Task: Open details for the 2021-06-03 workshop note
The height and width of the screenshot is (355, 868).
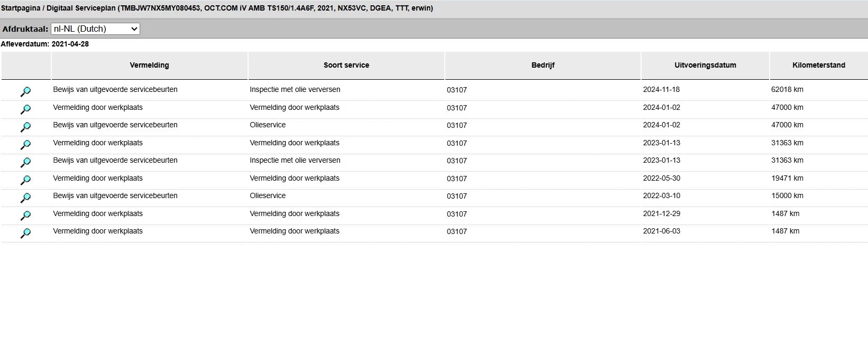Action: coord(25,233)
